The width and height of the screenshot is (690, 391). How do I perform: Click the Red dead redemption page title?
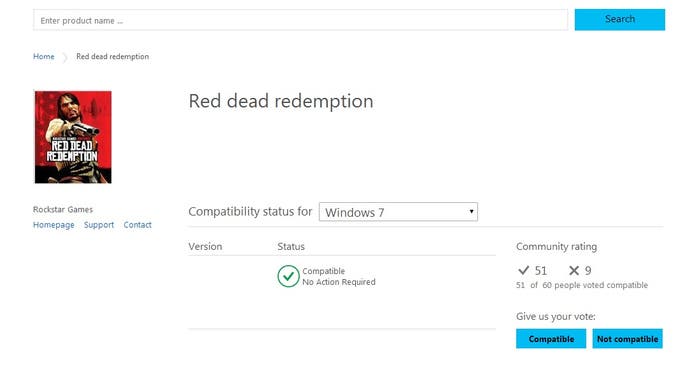tap(281, 101)
